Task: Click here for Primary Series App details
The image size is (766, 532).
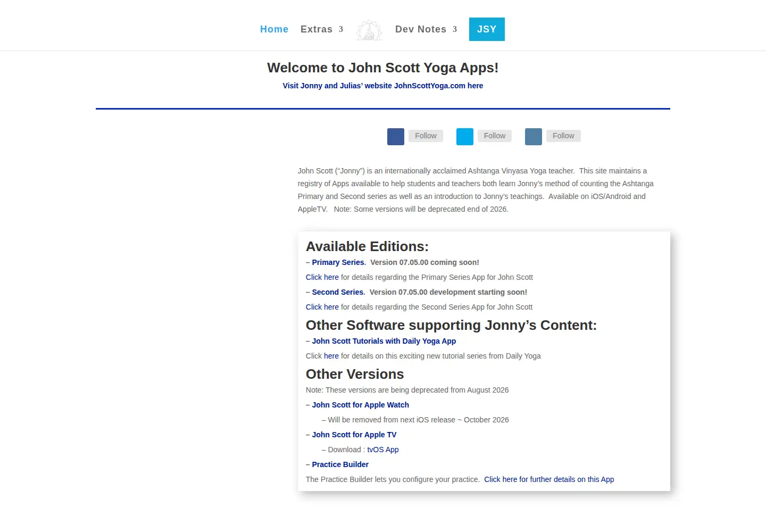Action: pyautogui.click(x=322, y=277)
